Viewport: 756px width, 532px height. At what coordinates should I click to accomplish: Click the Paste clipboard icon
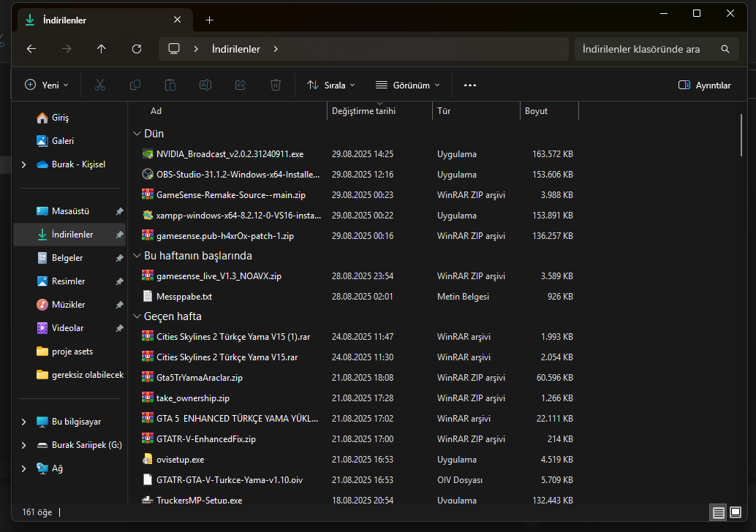click(x=170, y=85)
